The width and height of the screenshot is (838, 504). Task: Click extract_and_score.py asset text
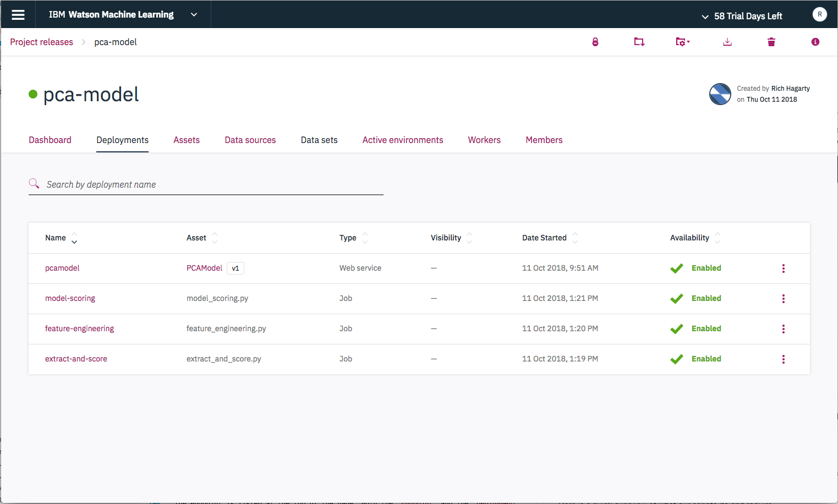(224, 359)
